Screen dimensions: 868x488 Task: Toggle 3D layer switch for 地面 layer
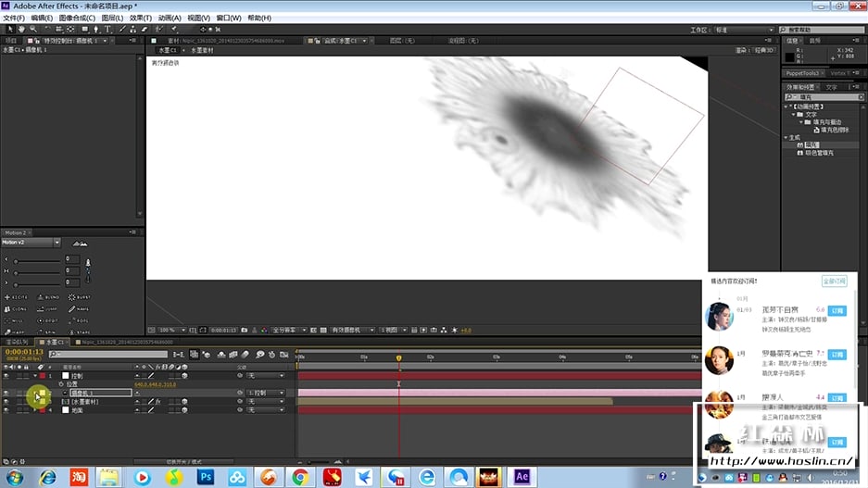(x=184, y=410)
